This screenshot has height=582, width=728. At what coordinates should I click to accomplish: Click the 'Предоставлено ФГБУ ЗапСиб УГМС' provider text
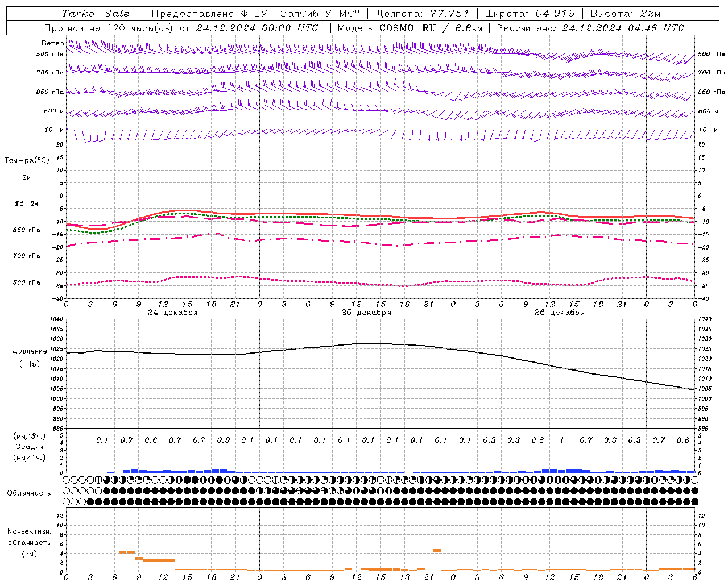[x=255, y=14]
